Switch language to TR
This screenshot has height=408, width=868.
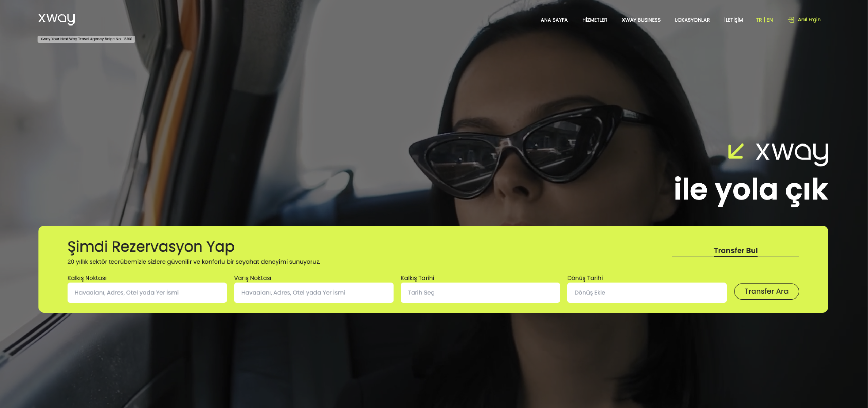pyautogui.click(x=759, y=20)
